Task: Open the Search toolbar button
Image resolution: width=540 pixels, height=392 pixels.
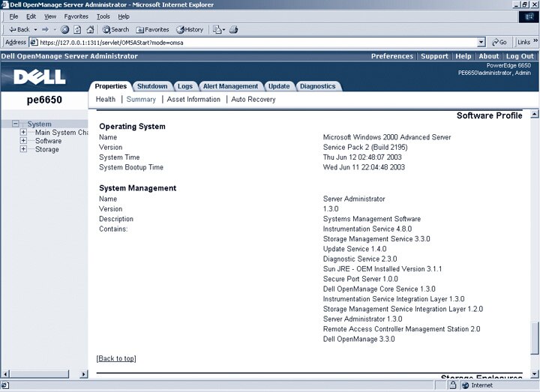Action: coord(115,29)
